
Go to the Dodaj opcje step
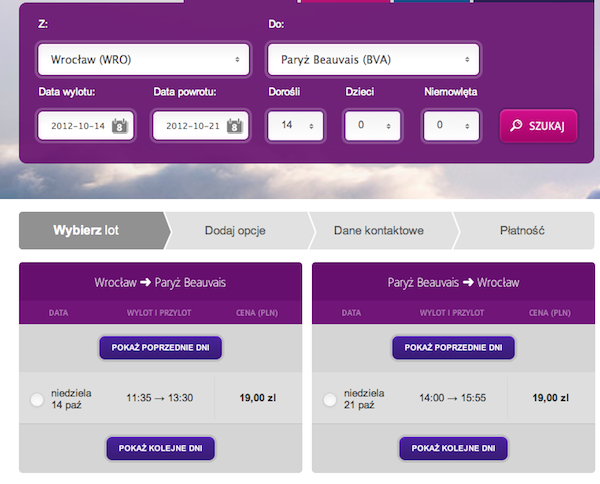click(x=239, y=230)
